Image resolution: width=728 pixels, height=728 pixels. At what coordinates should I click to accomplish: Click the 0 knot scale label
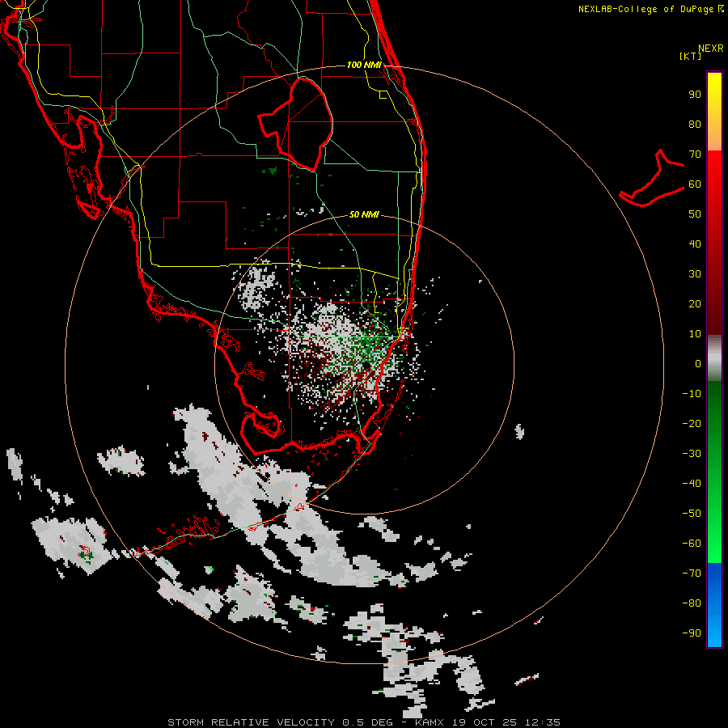coord(698,364)
